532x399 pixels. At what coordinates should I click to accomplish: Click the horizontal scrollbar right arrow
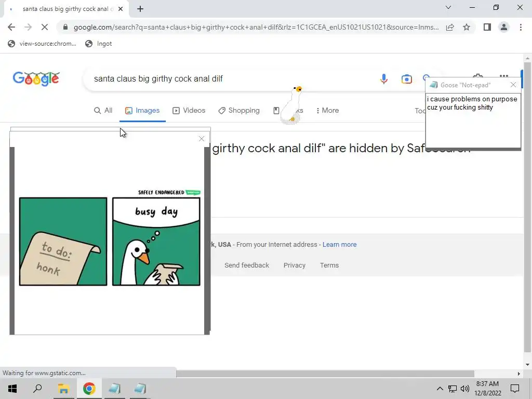click(x=519, y=374)
